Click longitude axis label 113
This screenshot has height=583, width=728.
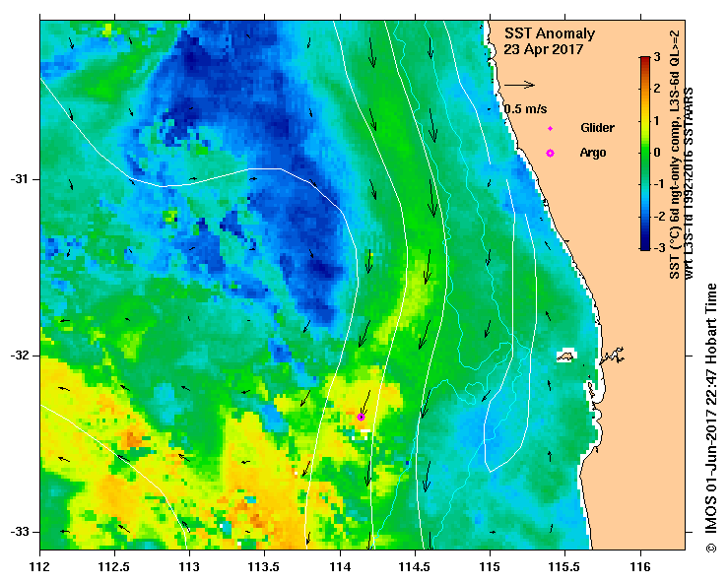pos(190,567)
